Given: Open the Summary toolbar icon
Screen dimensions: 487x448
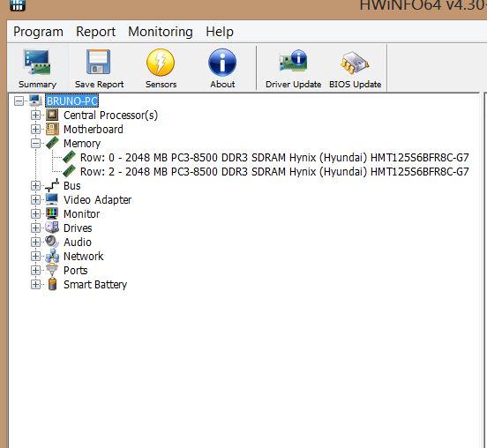Looking at the screenshot, I should pyautogui.click(x=37, y=63).
